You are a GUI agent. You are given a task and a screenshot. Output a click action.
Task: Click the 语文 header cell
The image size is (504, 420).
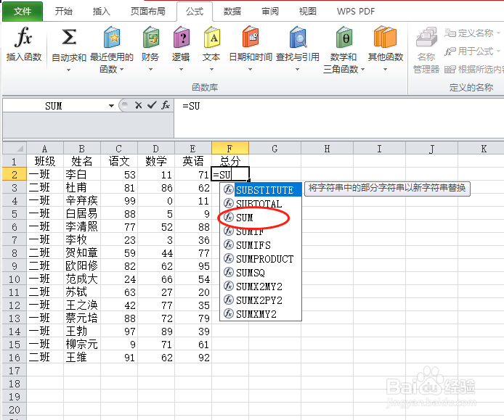point(119,161)
